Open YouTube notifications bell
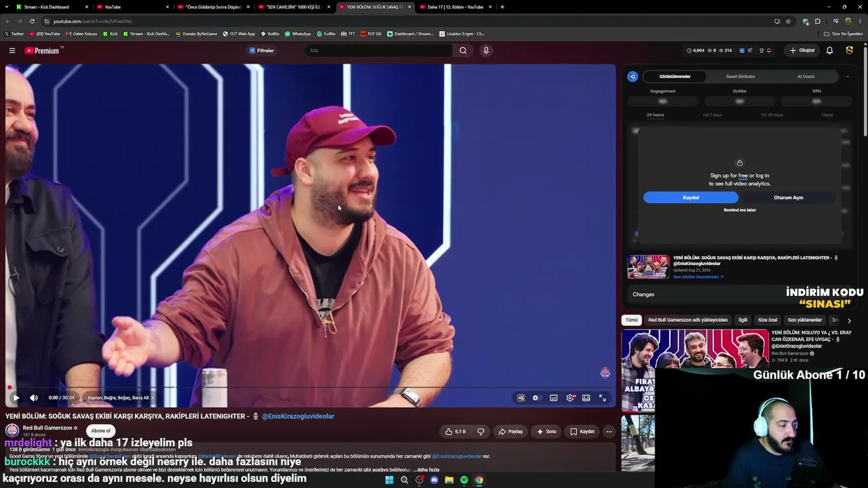Image resolution: width=868 pixels, height=488 pixels. click(x=829, y=50)
